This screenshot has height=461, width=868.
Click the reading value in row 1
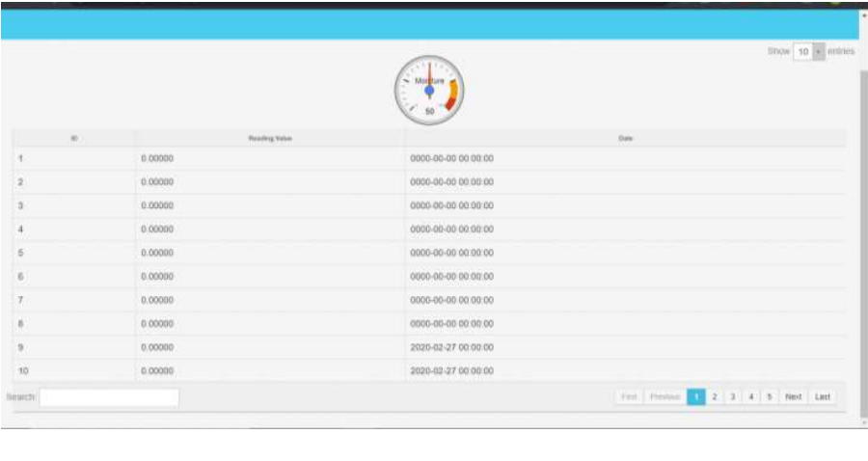[x=157, y=158]
